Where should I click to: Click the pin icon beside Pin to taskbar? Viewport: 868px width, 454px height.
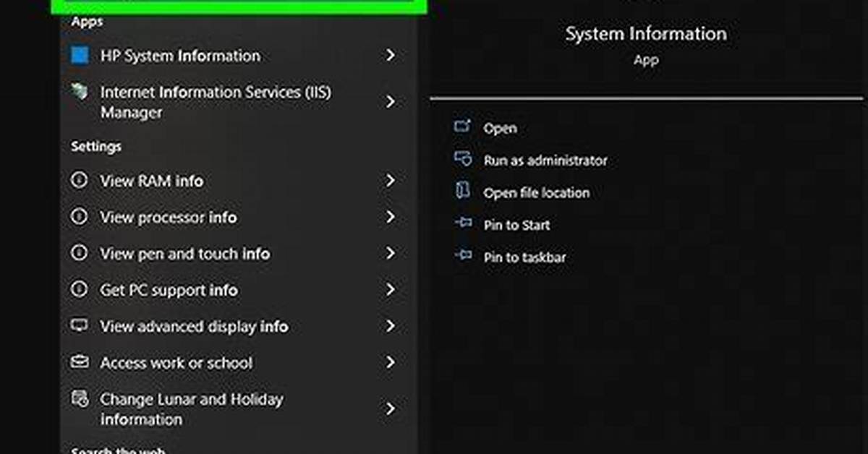(x=462, y=256)
